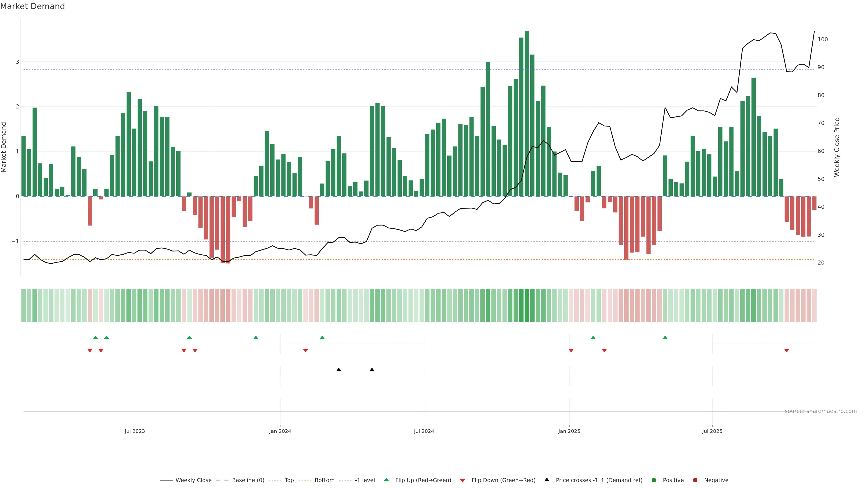868x488 pixels.
Task: Click the green Positive legend dot
Action: tap(654, 480)
